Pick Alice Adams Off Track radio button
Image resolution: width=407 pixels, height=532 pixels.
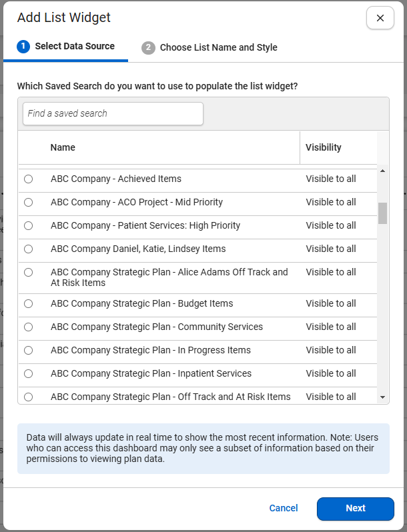29,273
